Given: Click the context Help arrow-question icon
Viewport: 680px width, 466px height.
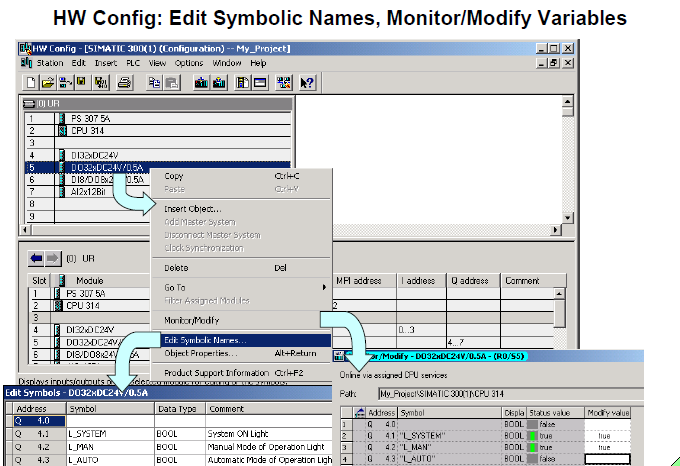Looking at the screenshot, I should (x=307, y=82).
